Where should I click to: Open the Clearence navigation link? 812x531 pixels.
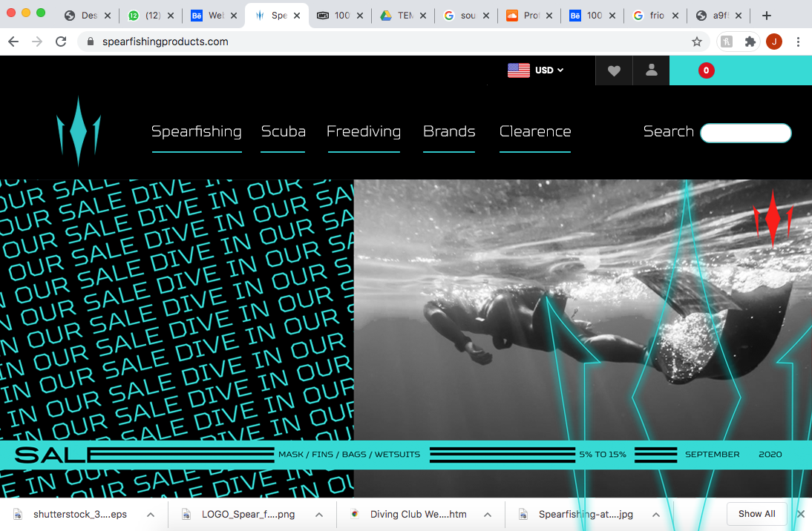[535, 132]
